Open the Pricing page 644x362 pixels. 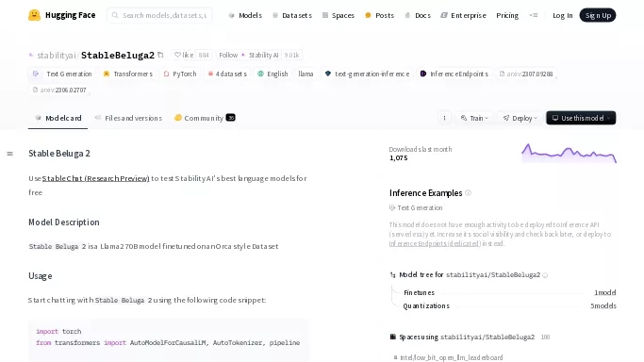(507, 15)
